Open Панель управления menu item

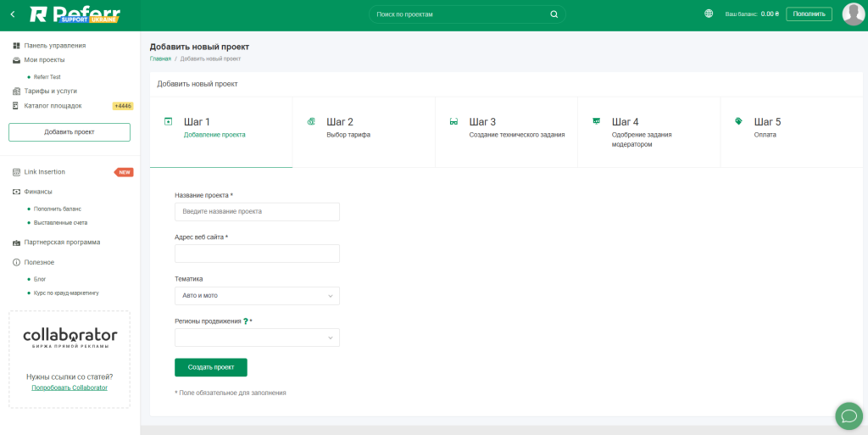54,46
